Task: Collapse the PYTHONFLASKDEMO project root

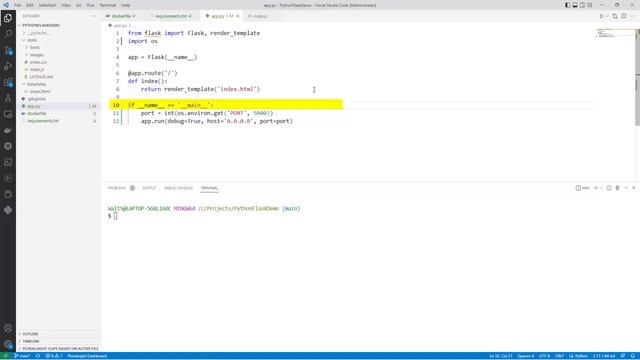Action: coord(40,25)
